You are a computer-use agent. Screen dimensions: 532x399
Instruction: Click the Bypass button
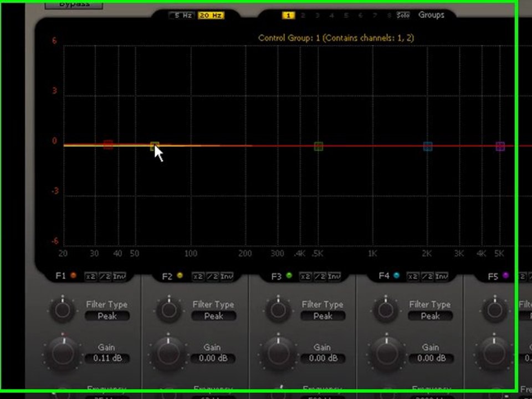pos(74,5)
